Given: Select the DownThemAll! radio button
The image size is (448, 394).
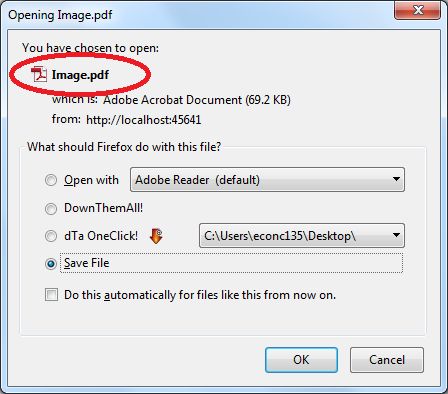Looking at the screenshot, I should (x=51, y=209).
